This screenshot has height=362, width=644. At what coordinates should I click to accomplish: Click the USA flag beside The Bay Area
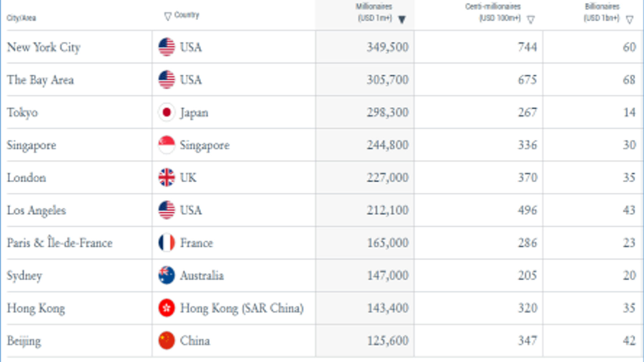coord(166,80)
